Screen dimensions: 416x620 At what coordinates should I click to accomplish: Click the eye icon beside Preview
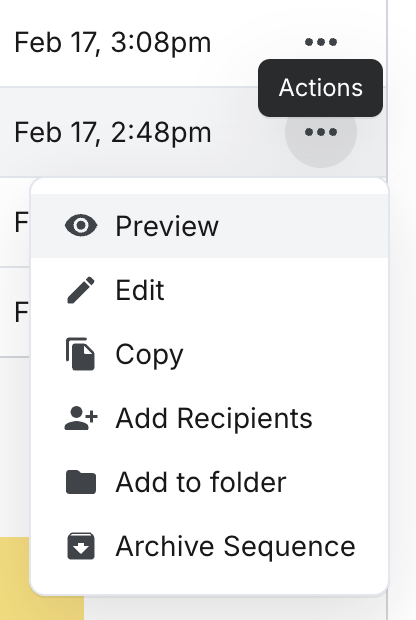point(81,226)
